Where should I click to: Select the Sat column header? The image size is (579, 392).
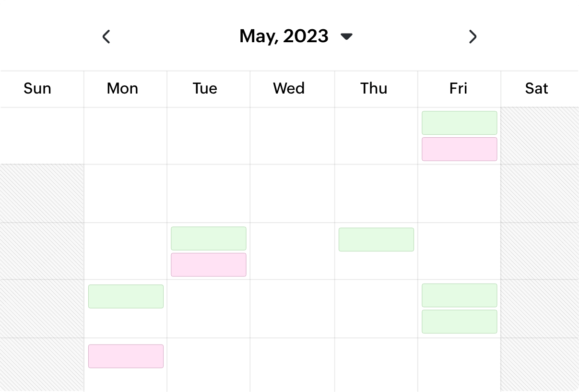click(x=536, y=88)
